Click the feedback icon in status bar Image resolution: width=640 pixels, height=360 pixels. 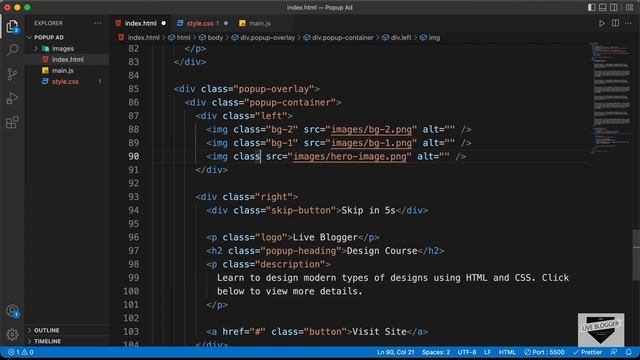[613, 352]
